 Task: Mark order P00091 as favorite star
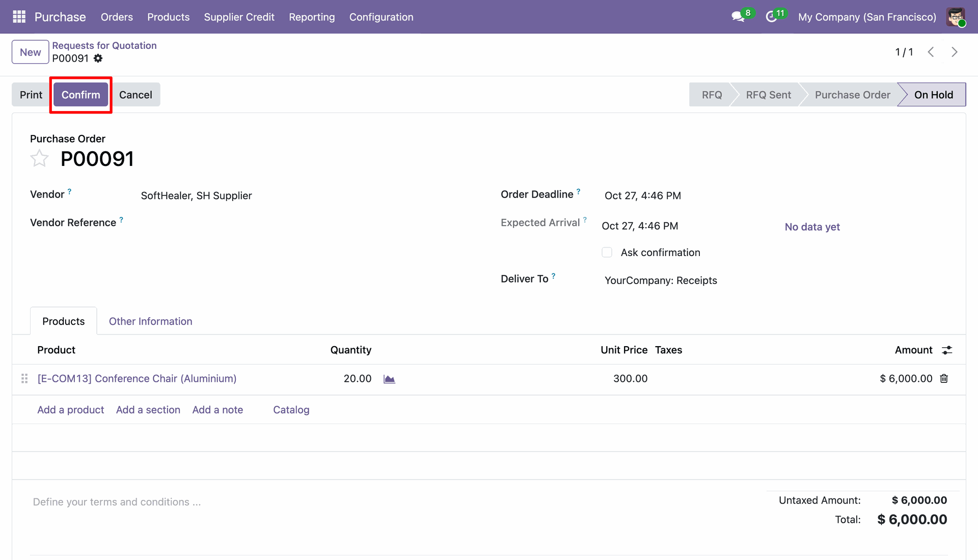[39, 159]
